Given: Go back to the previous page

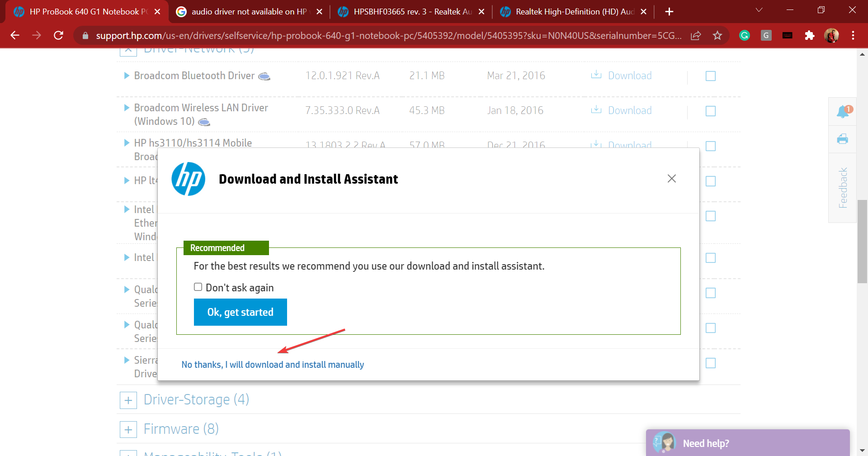Looking at the screenshot, I should point(15,35).
